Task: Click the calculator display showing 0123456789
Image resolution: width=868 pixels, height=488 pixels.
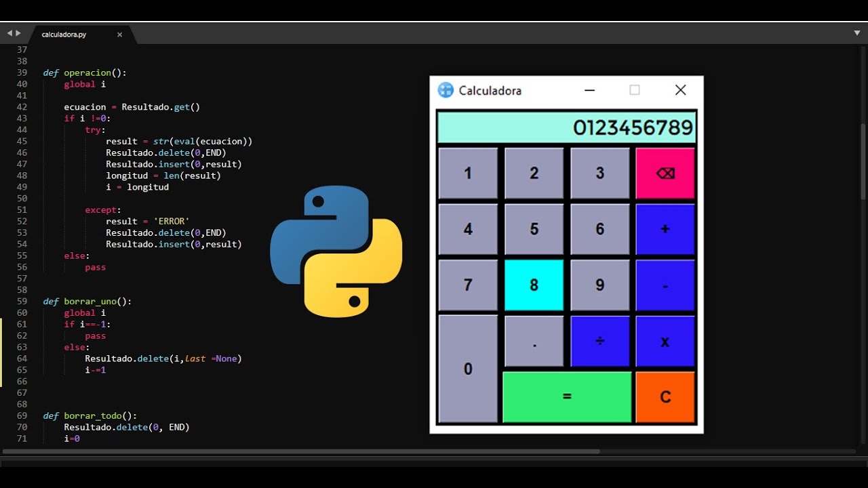Action: click(x=566, y=127)
